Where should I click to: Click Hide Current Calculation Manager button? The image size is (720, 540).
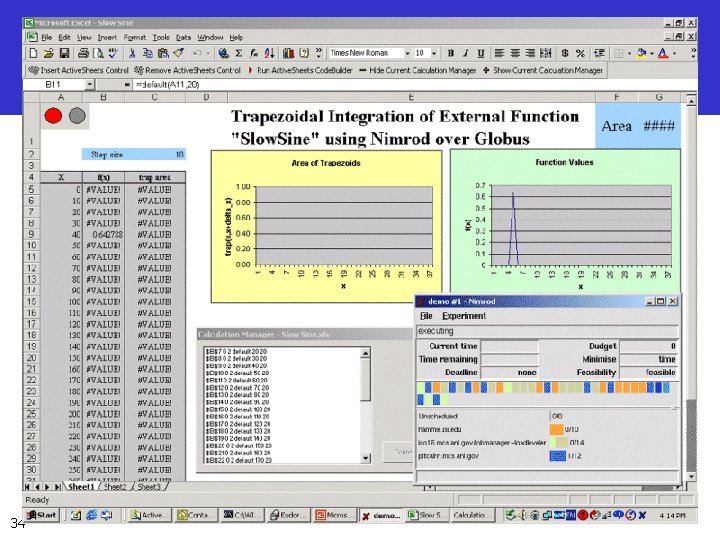pos(417,70)
